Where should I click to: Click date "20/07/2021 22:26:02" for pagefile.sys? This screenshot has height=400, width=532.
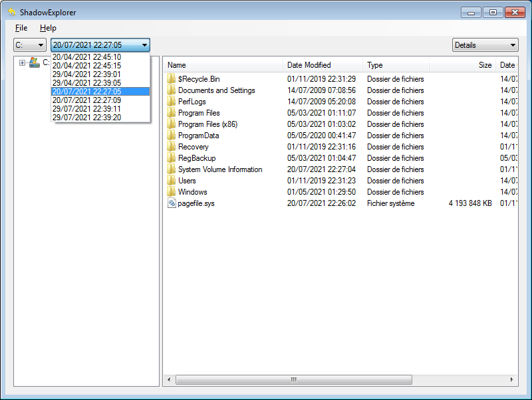coord(321,203)
